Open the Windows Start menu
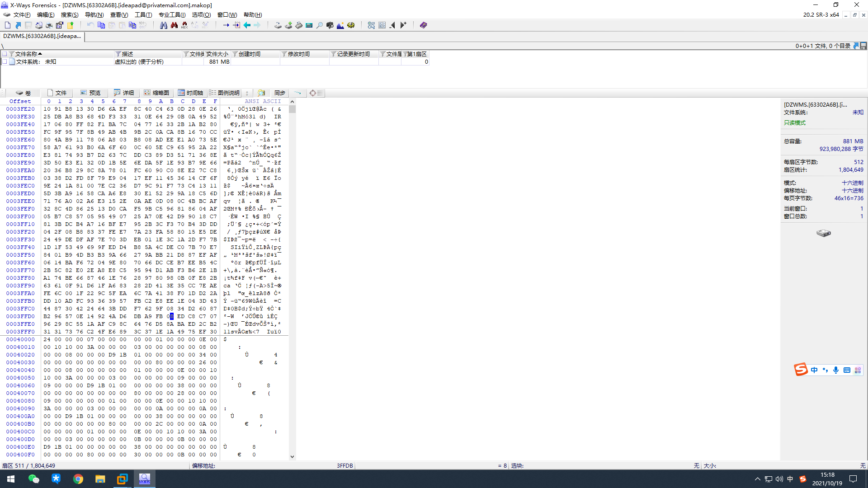This screenshot has height=488, width=868. point(11,479)
